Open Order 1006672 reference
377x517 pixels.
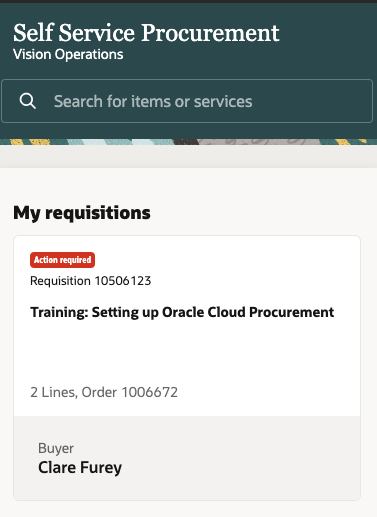(129, 392)
